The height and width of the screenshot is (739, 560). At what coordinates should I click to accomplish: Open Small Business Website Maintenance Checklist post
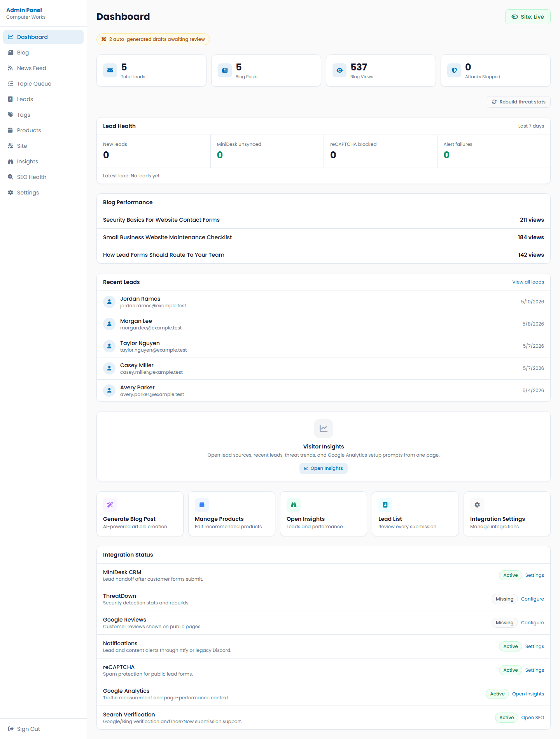(x=324, y=237)
